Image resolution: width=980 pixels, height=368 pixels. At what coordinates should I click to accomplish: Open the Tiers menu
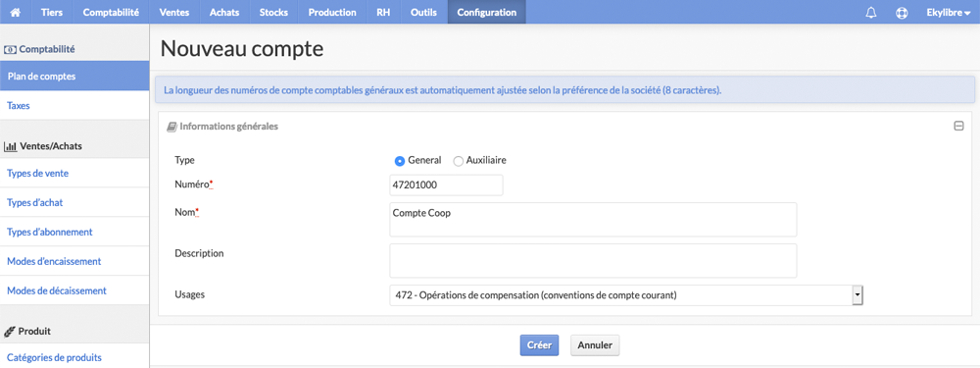[52, 12]
